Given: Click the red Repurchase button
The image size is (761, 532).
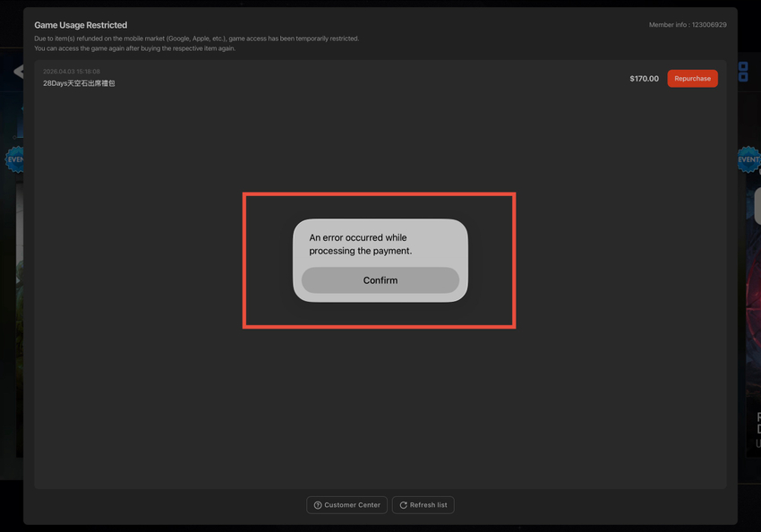Looking at the screenshot, I should (x=692, y=79).
